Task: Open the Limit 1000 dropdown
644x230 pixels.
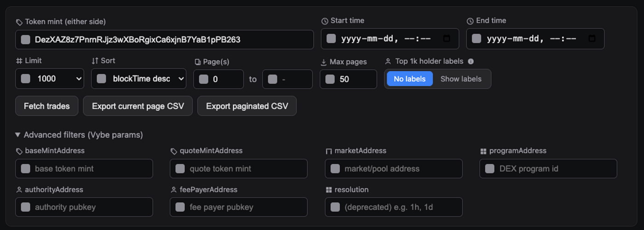Action: (x=50, y=79)
